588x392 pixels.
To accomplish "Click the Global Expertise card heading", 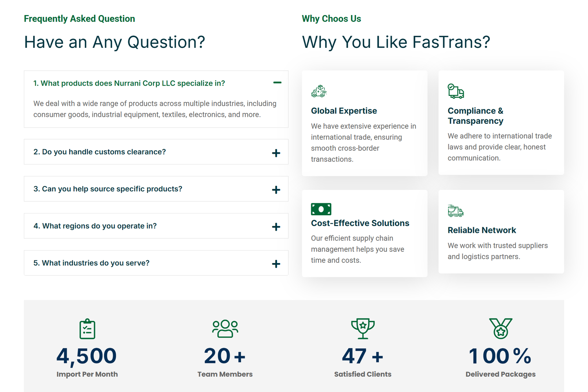I will (344, 111).
